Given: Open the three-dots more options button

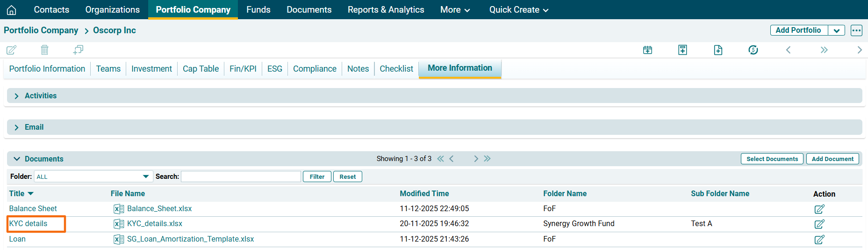Looking at the screenshot, I should pos(856,30).
